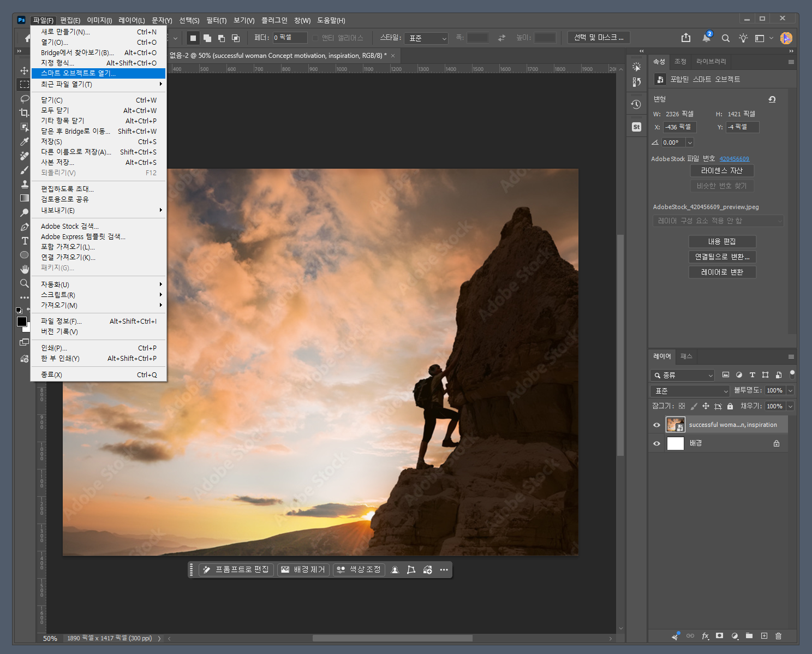Switch to the 조정 tab
Image resolution: width=812 pixels, height=654 pixels.
coord(680,62)
